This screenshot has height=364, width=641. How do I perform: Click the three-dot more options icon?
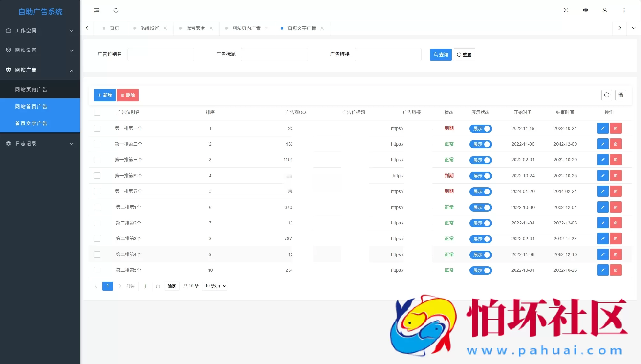[624, 10]
